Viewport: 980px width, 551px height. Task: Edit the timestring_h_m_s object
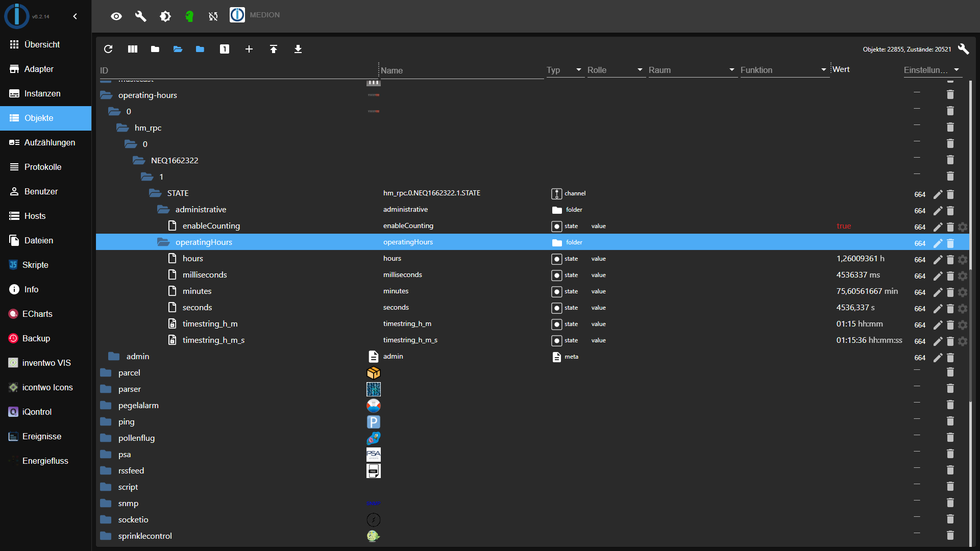tap(938, 341)
